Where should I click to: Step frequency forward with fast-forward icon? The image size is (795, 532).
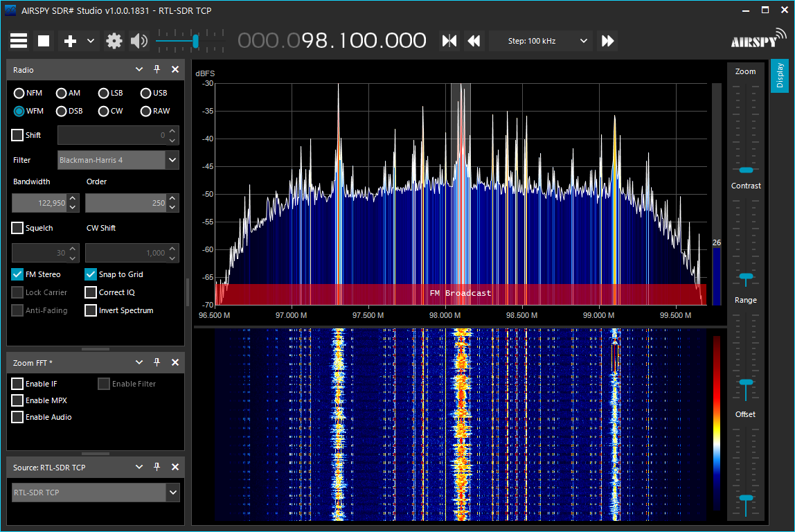(607, 40)
